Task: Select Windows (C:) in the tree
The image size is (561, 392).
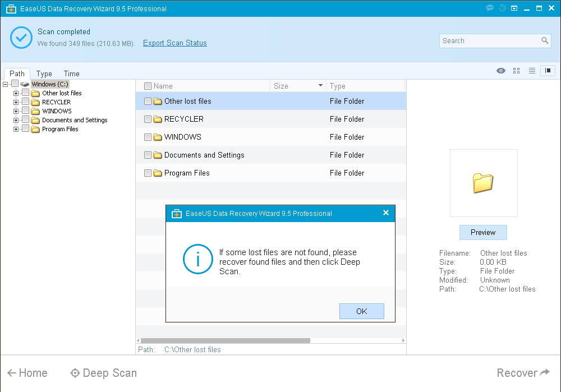Action: [50, 84]
